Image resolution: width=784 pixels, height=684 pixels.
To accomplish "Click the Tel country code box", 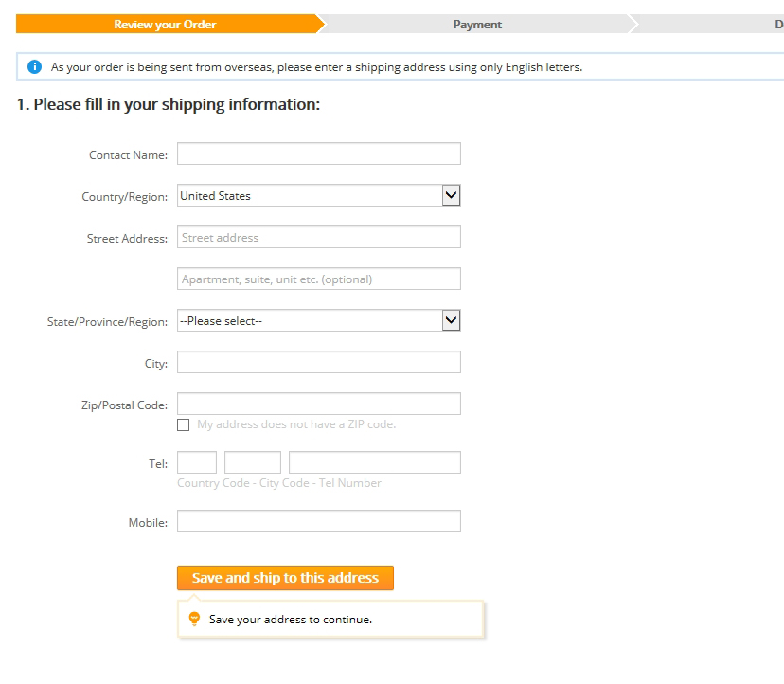I will click(x=197, y=463).
